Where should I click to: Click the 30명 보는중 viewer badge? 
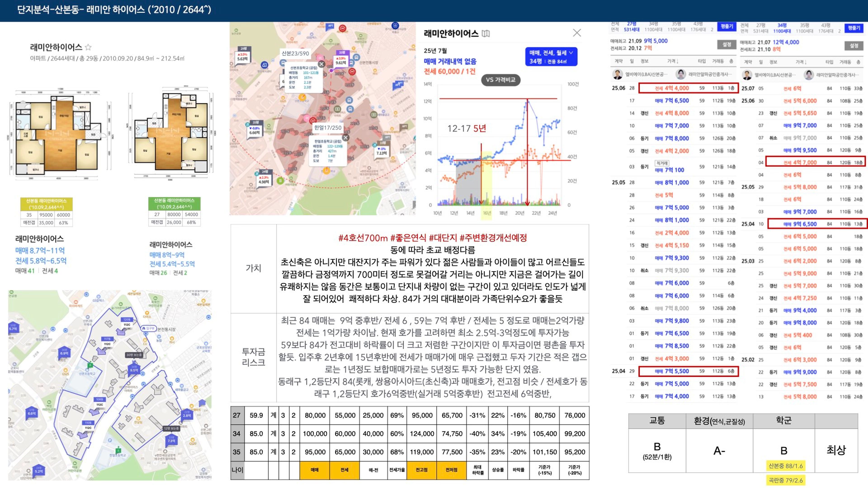[x=134, y=355]
